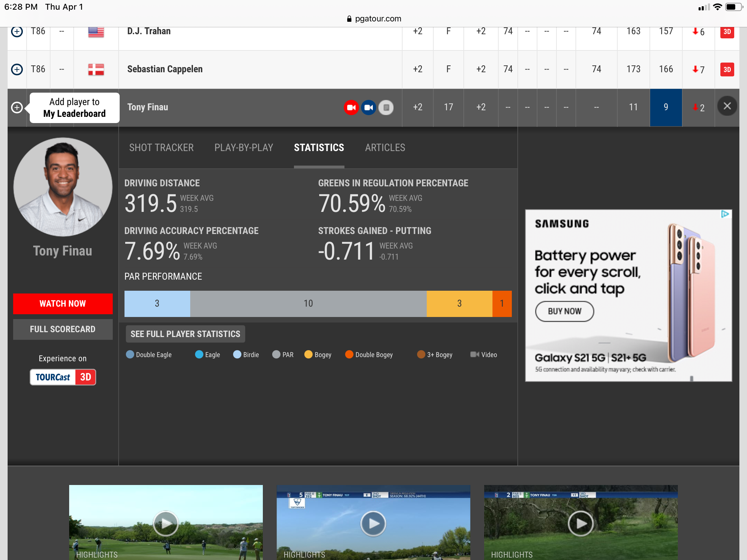Click the blue video camera icon in Tony Finau's row
Screen dimensions: 747x560
(x=369, y=108)
